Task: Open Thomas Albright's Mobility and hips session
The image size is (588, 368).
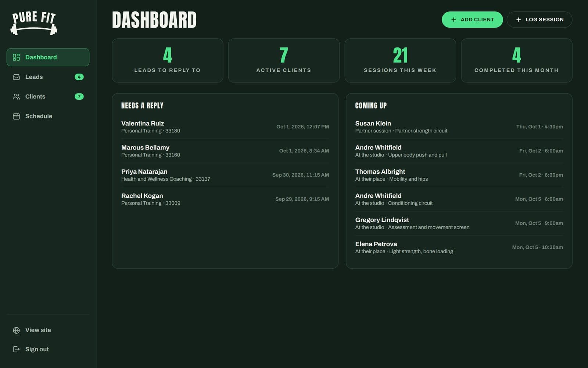Action: (x=459, y=175)
